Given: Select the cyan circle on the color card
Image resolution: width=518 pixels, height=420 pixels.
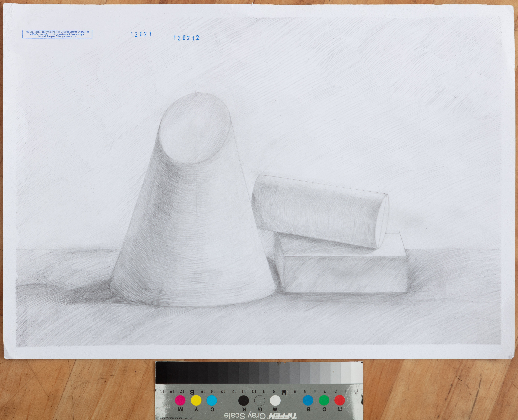Looking at the screenshot, I should [x=212, y=400].
